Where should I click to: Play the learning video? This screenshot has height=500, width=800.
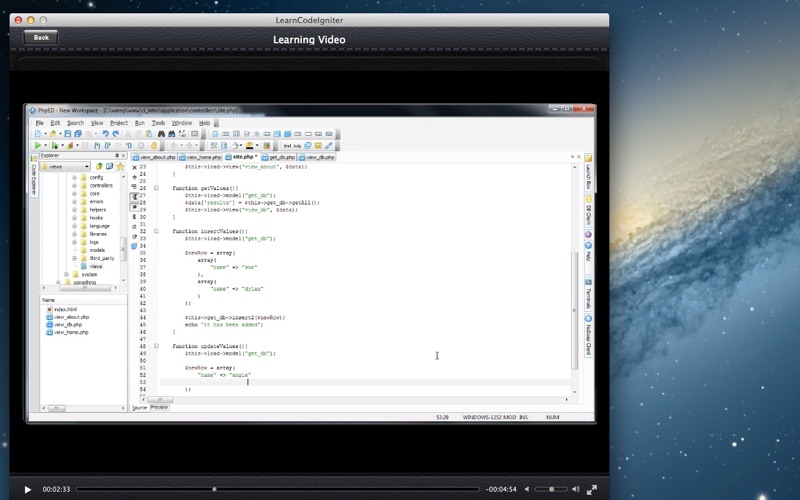pos(28,489)
